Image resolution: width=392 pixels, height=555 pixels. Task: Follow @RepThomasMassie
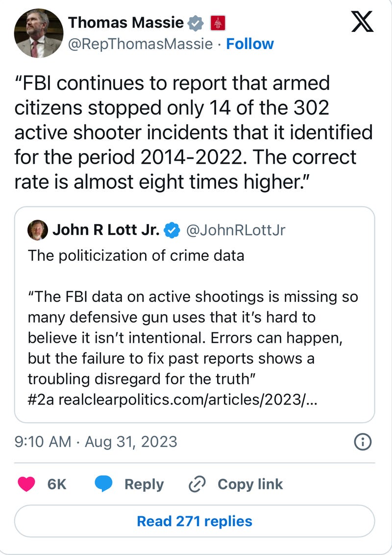coord(250,44)
